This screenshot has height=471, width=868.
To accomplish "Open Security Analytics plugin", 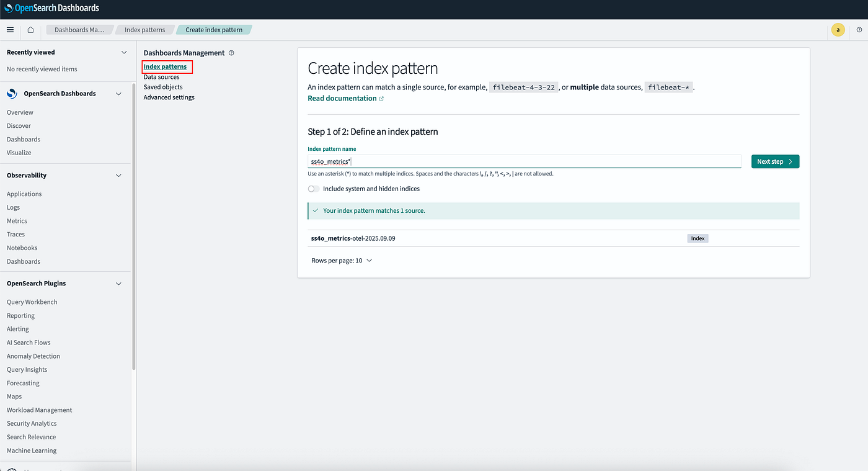I will [x=32, y=424].
